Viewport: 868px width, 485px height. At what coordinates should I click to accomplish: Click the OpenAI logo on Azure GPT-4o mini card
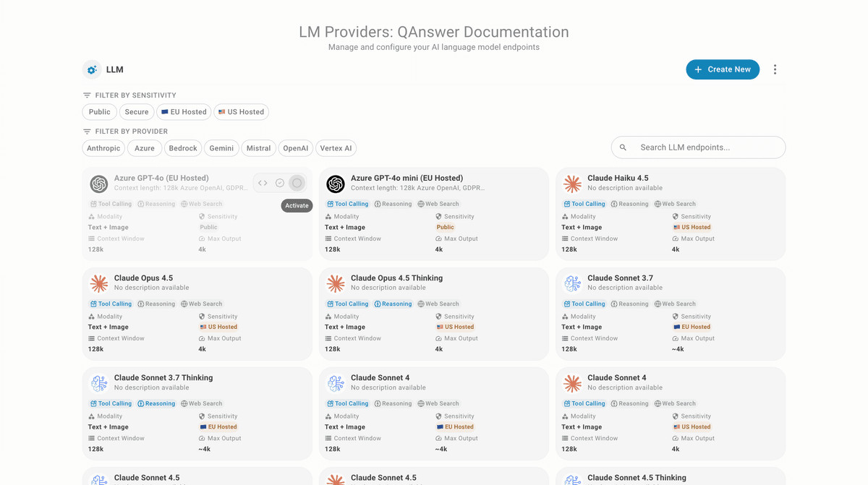[336, 184]
